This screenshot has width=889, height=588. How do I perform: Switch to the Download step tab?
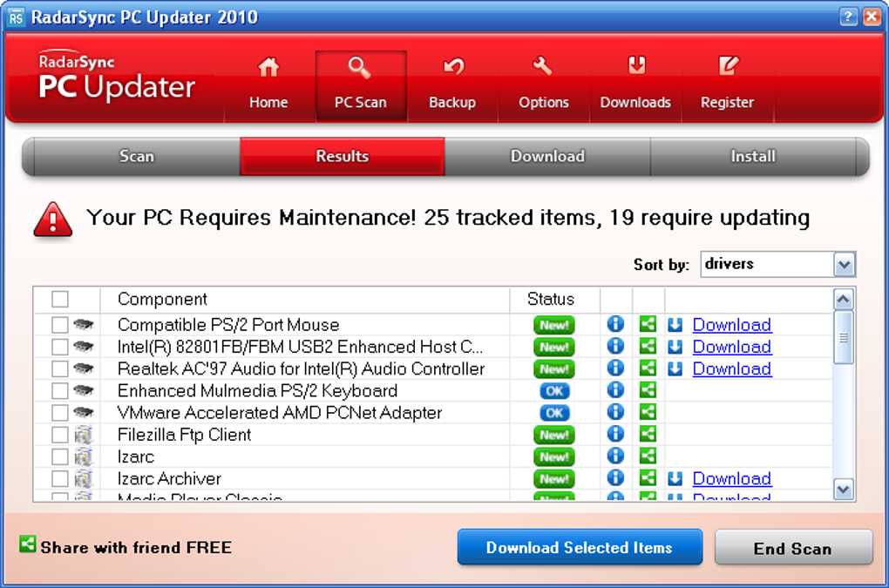547,156
